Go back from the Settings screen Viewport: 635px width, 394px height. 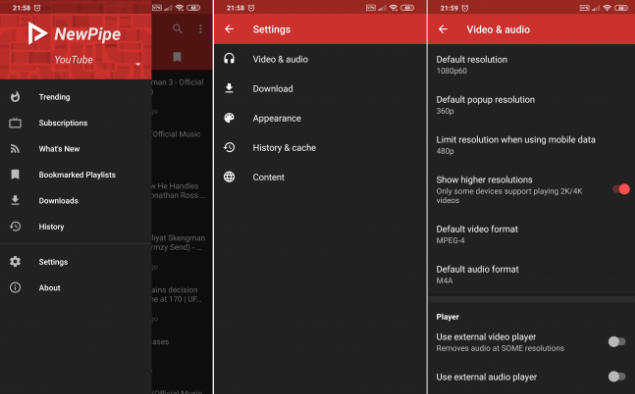click(230, 29)
